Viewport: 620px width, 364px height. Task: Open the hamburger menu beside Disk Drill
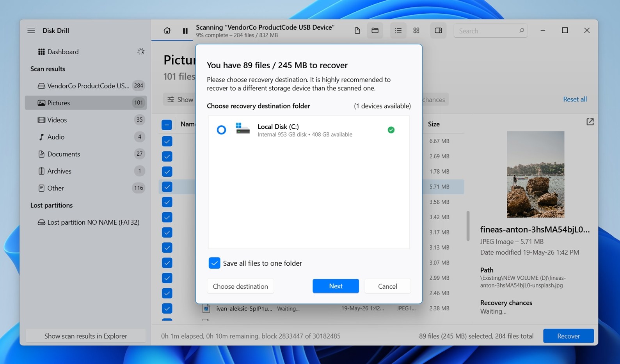[x=31, y=30]
